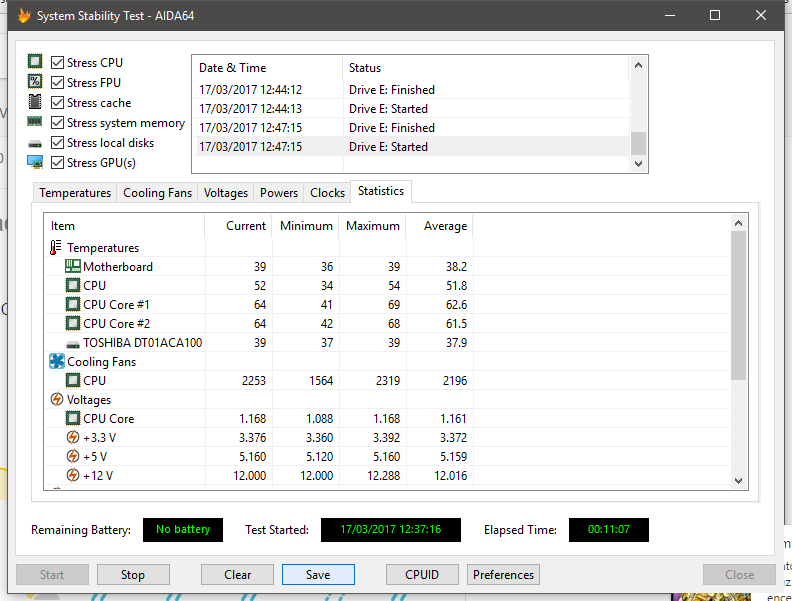792x601 pixels.
Task: Click the +3.3 V lightning icon
Action: (73, 437)
